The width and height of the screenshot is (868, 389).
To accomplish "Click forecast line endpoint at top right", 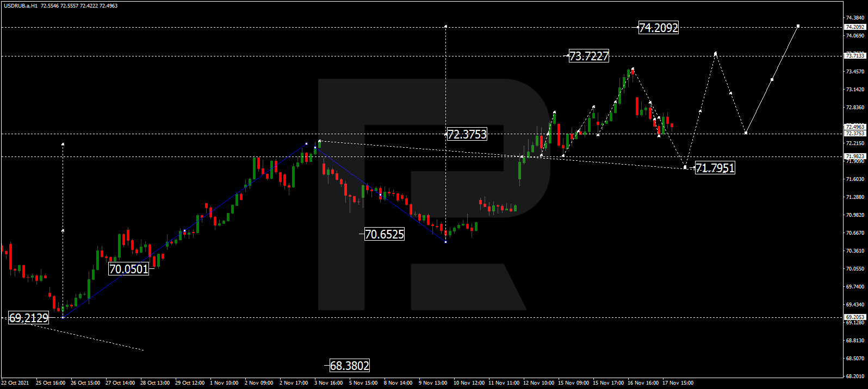I will pyautogui.click(x=798, y=26).
